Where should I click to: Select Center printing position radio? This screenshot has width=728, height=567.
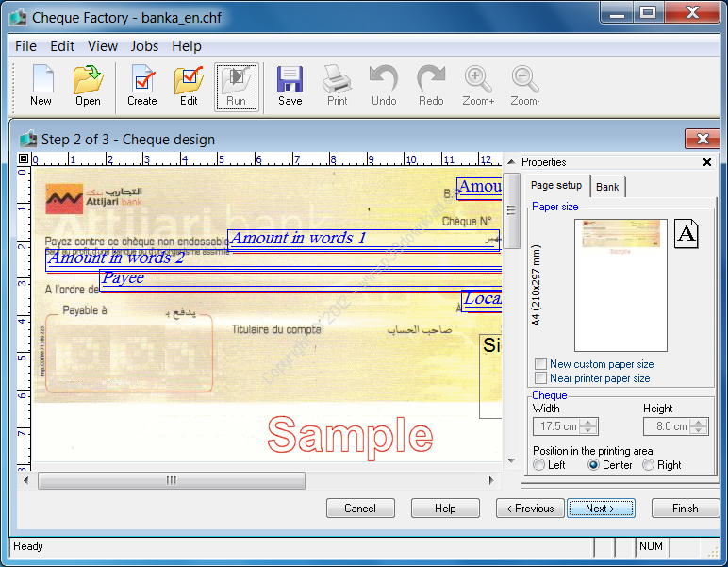point(593,464)
